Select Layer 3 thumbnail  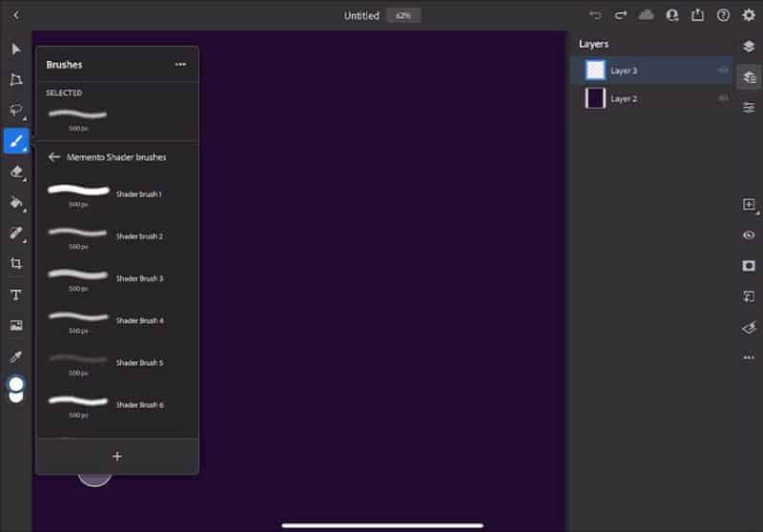[x=594, y=70]
